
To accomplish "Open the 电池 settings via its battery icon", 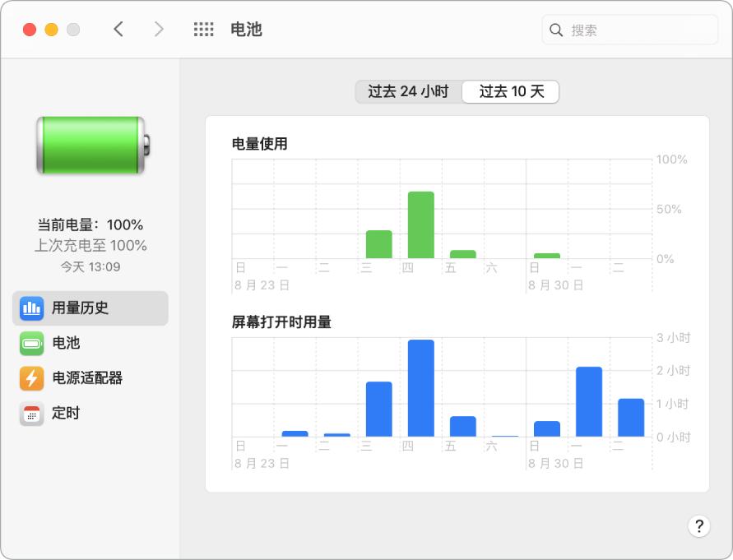I will click(33, 343).
